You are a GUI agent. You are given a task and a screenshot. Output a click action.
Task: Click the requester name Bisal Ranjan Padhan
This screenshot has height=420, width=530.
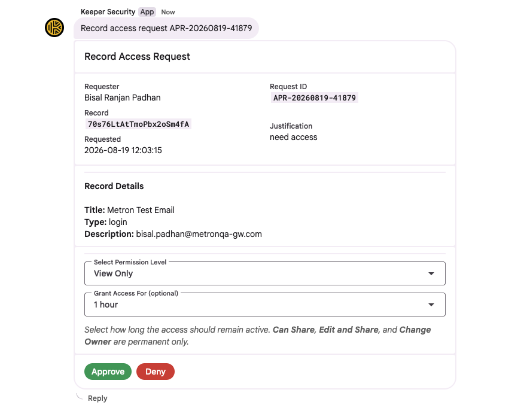click(x=123, y=98)
